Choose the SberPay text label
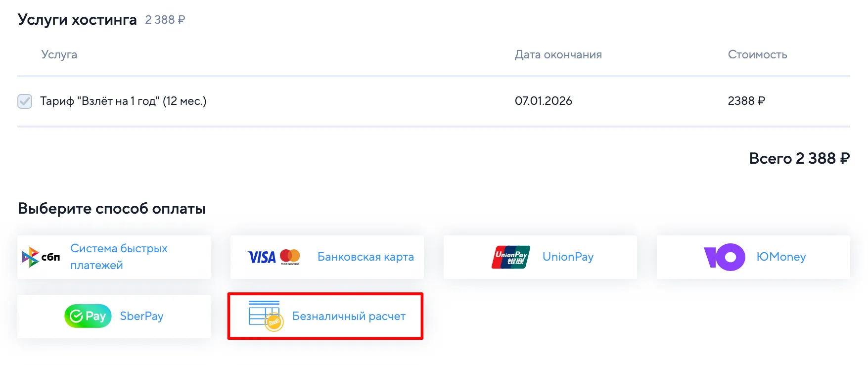 141,316
